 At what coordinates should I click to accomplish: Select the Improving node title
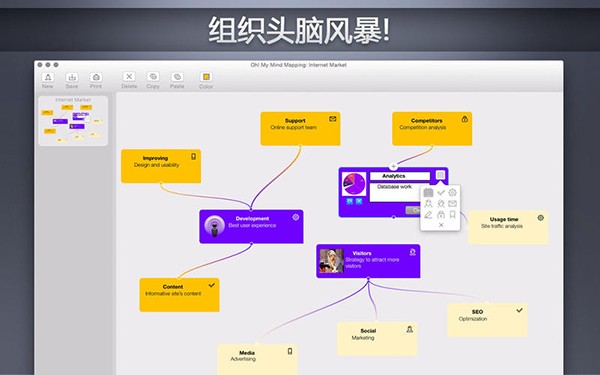155,158
